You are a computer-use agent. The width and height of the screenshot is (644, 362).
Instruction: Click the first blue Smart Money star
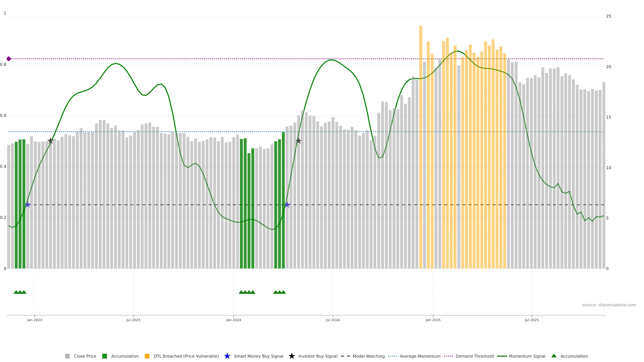coord(28,205)
